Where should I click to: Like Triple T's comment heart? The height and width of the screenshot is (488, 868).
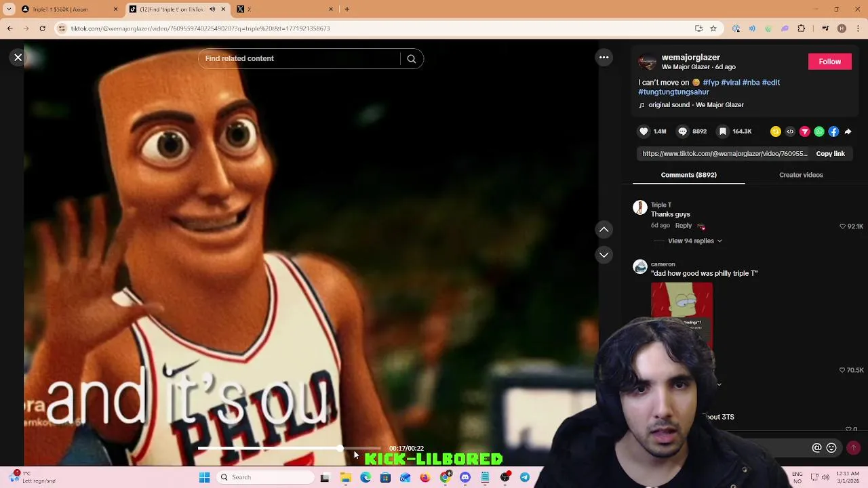point(843,226)
